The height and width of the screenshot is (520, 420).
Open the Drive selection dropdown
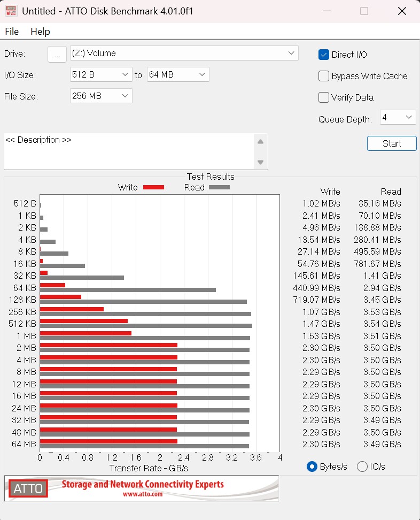183,53
